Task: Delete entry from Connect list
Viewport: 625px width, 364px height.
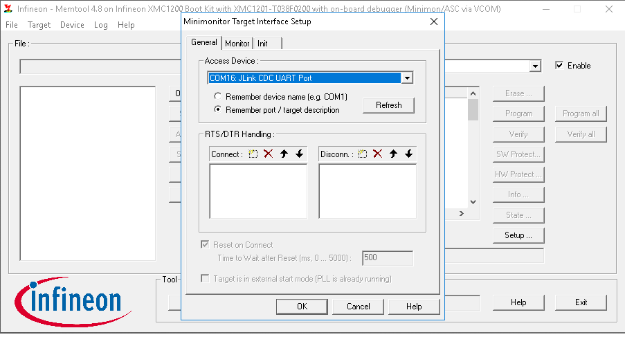Action: click(269, 154)
